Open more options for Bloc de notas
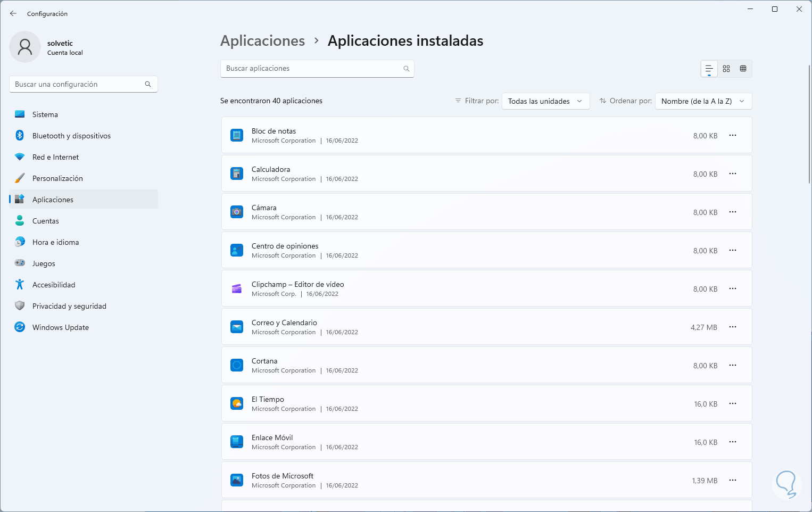 coord(733,135)
